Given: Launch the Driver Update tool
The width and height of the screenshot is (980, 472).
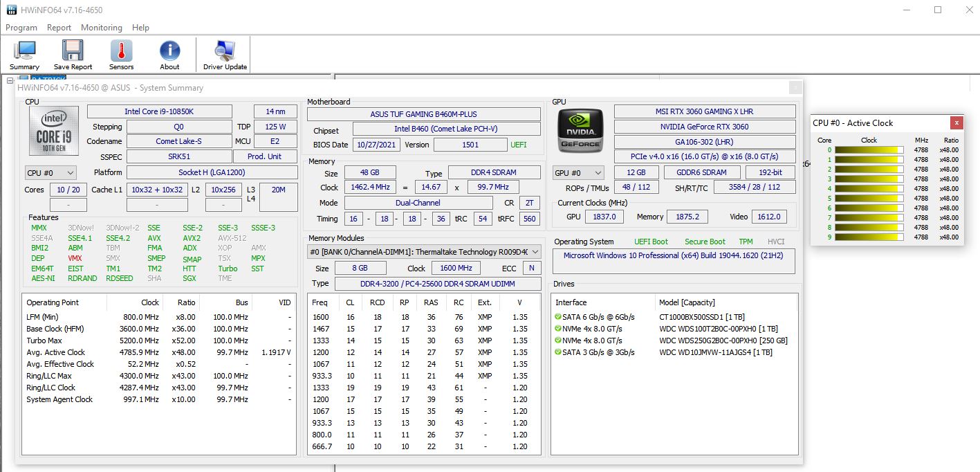Looking at the screenshot, I should (x=225, y=51).
